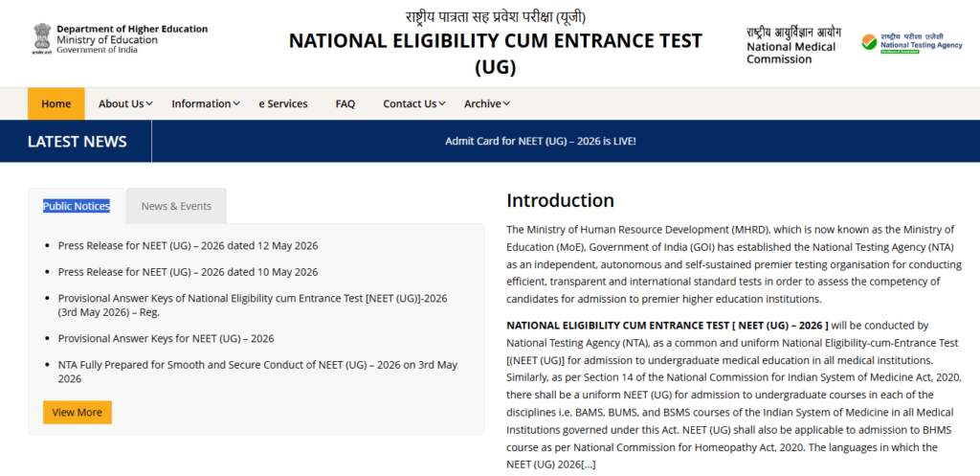Open the e Services menu item
The width and height of the screenshot is (980, 476).
283,103
